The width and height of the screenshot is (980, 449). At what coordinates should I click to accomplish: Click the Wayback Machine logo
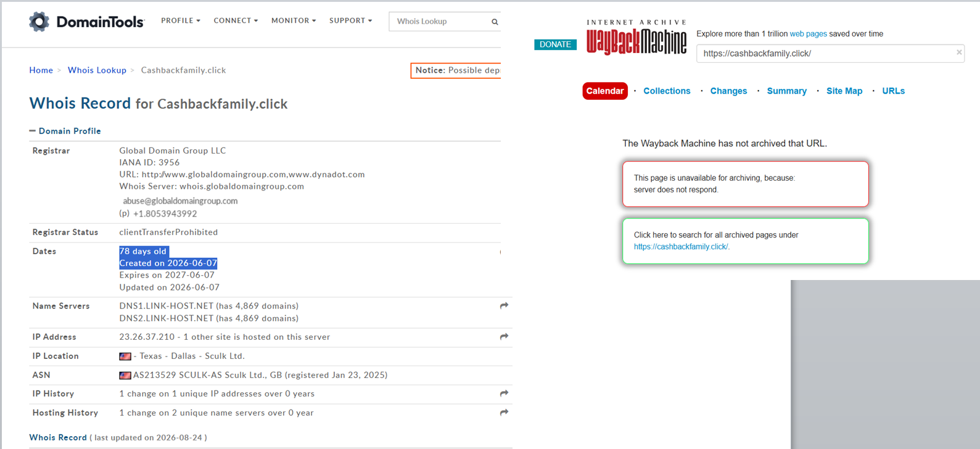636,38
